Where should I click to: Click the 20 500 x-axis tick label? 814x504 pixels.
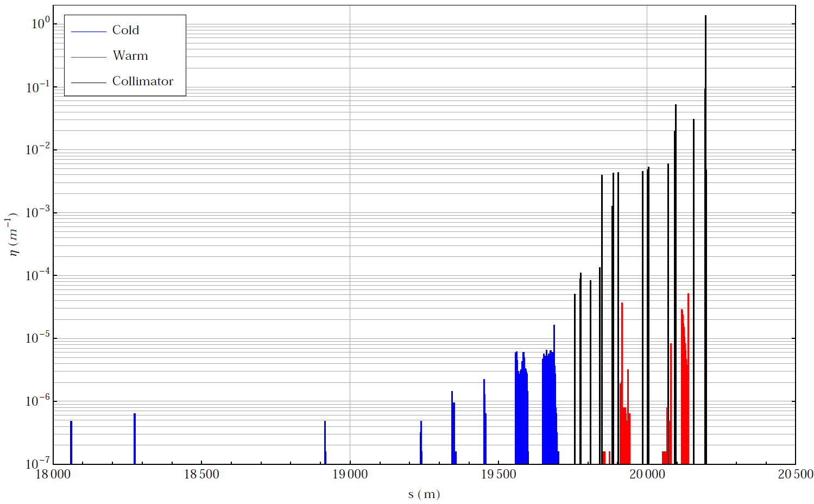click(796, 475)
